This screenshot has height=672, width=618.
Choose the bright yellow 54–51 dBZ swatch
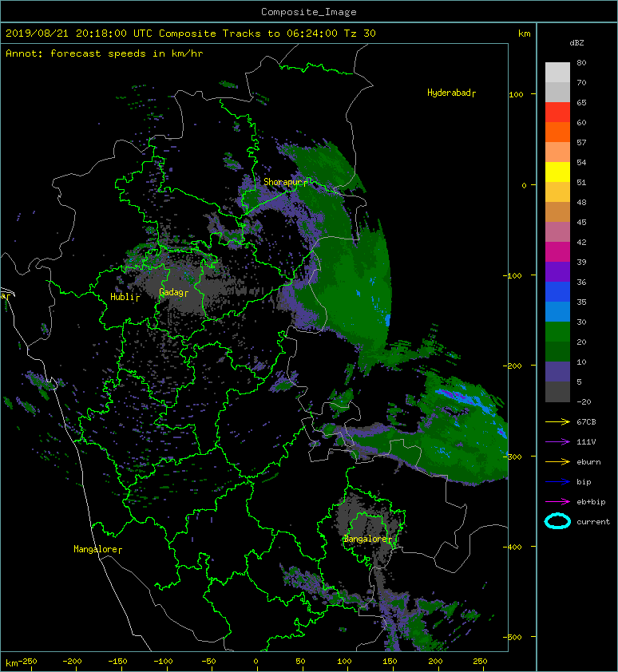click(x=557, y=172)
